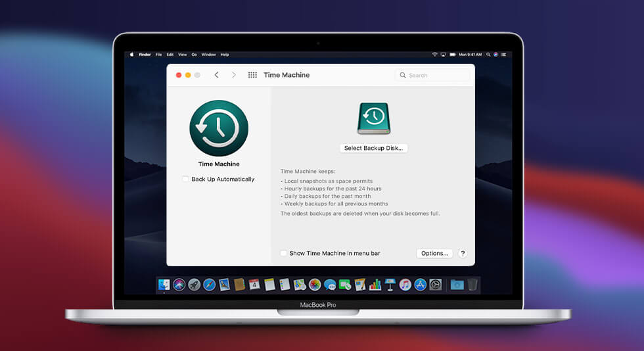
Task: Click the Siri icon in menu bar
Action: [495, 55]
